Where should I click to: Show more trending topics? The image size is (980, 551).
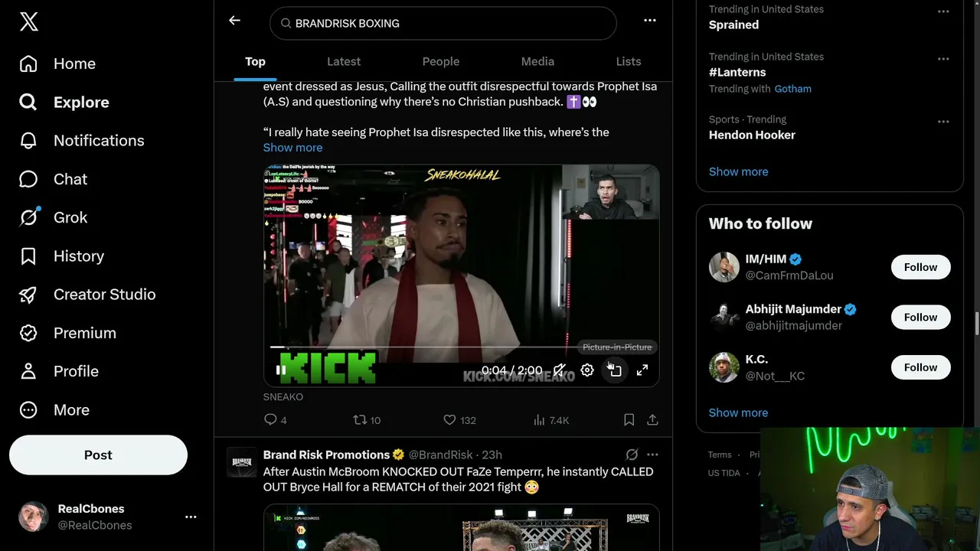[738, 171]
